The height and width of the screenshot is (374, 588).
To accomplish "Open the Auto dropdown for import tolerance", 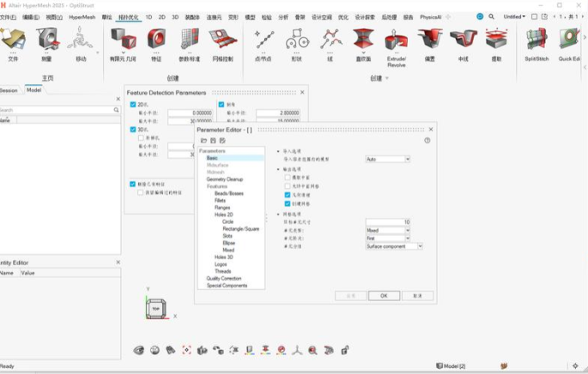I will [387, 159].
